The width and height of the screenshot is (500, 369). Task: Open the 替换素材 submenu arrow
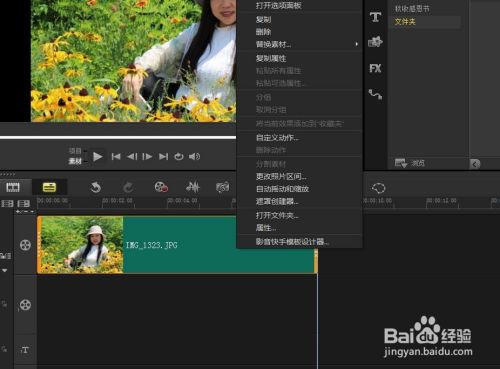tap(357, 44)
